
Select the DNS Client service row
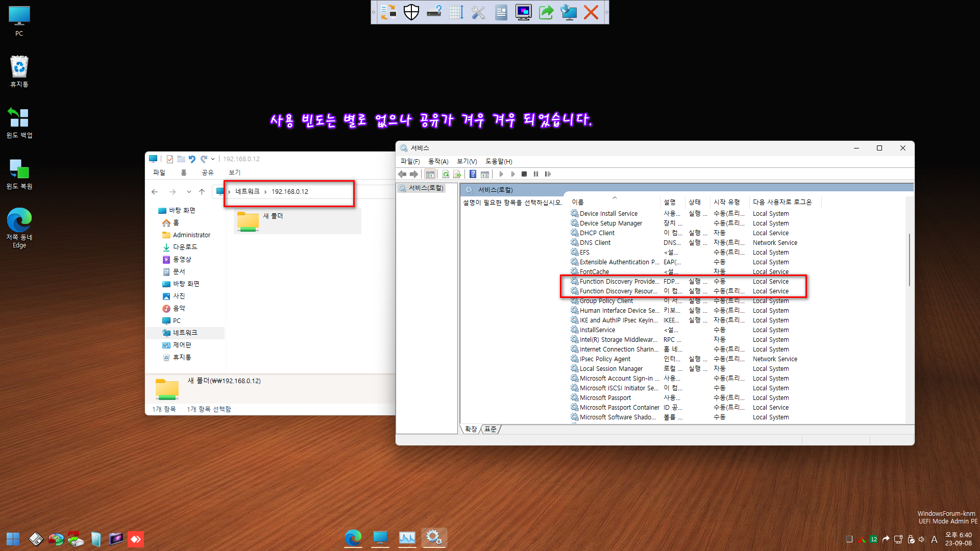pyautogui.click(x=695, y=243)
